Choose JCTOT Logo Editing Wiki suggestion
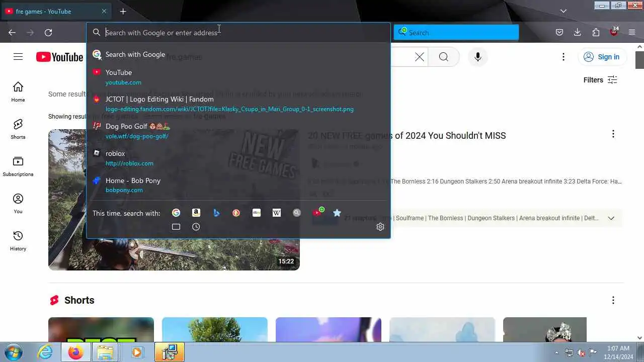 coord(238,104)
